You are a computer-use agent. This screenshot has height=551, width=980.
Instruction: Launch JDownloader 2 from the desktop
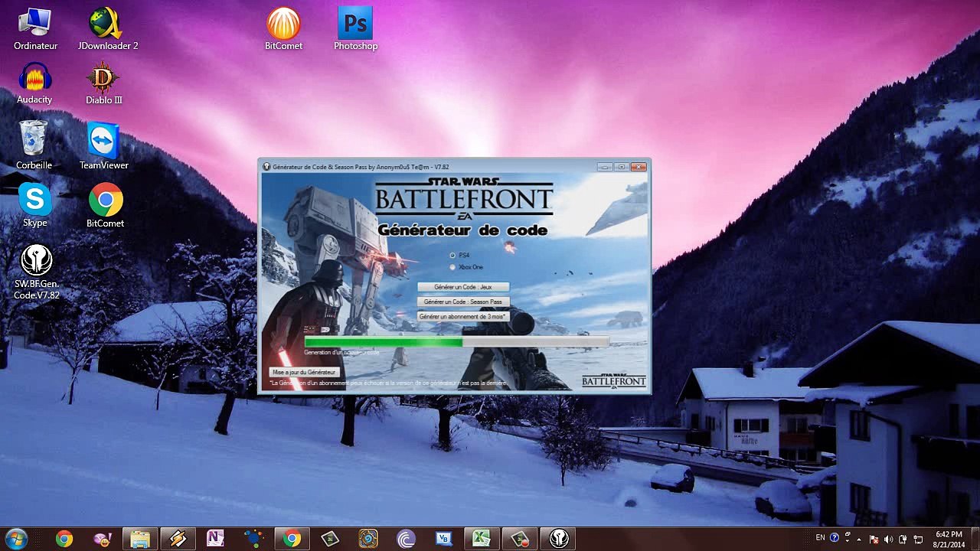pyautogui.click(x=107, y=28)
